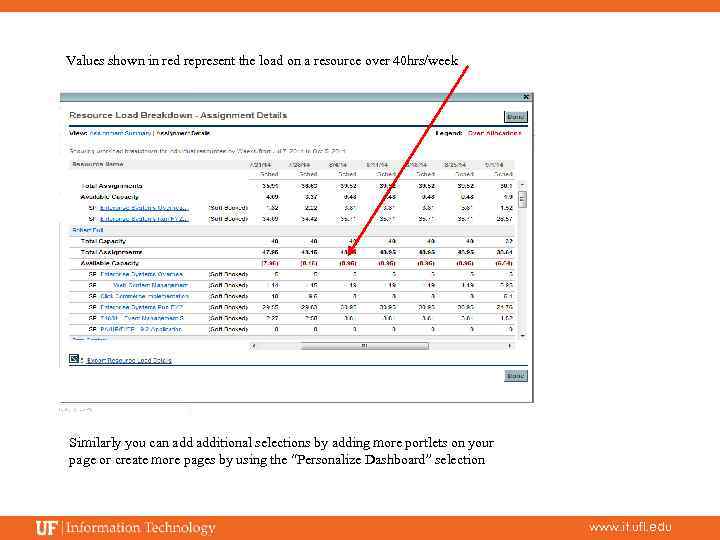Click the red (7.96) Available Capacity value
720x540 pixels.
[270, 264]
